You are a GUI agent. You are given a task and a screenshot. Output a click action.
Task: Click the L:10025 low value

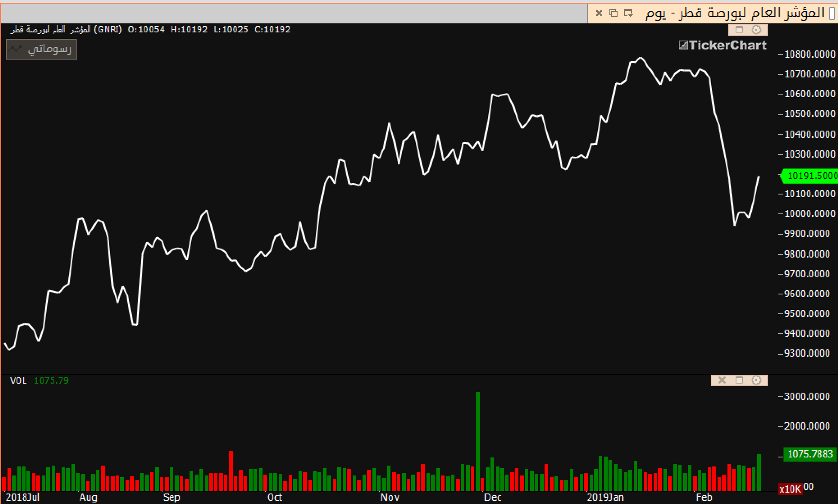231,29
